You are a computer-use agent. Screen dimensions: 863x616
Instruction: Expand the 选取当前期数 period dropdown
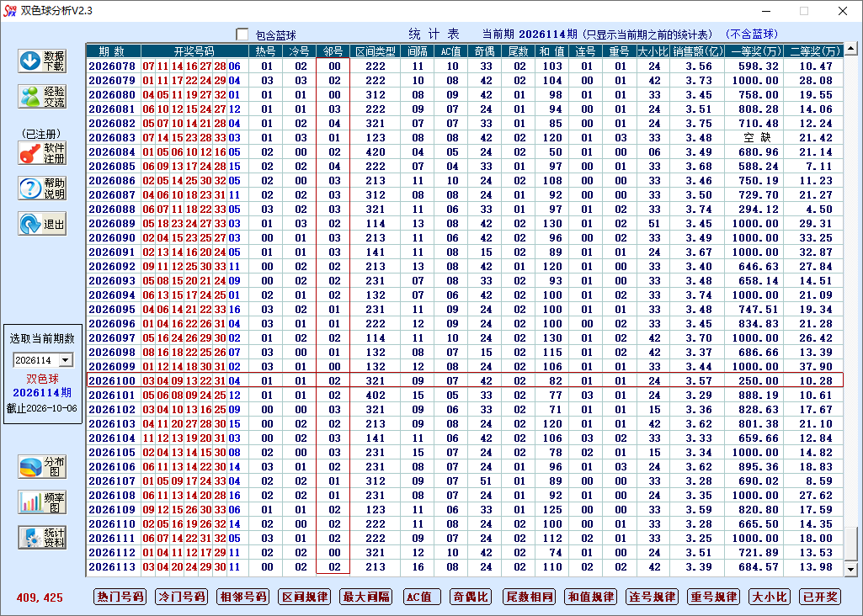pyautogui.click(x=66, y=360)
